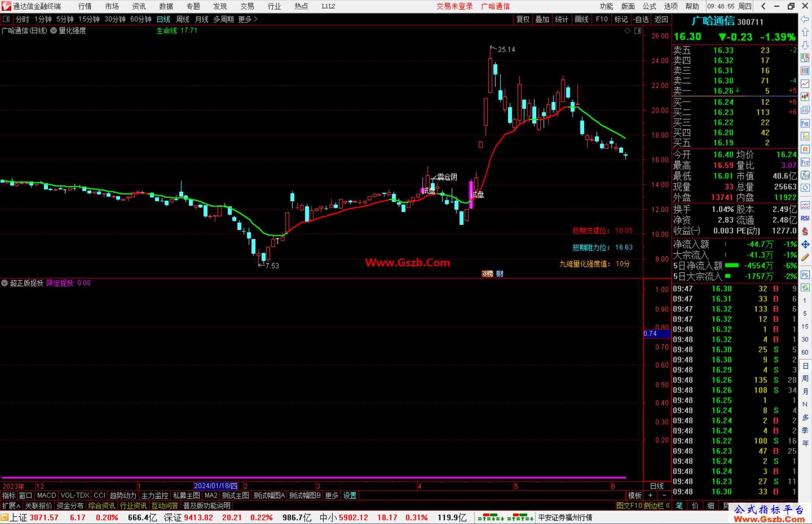Screen dimensions: 812x524
Task: Switch to 1-minute period in right sidebar
Action: [x=804, y=301]
